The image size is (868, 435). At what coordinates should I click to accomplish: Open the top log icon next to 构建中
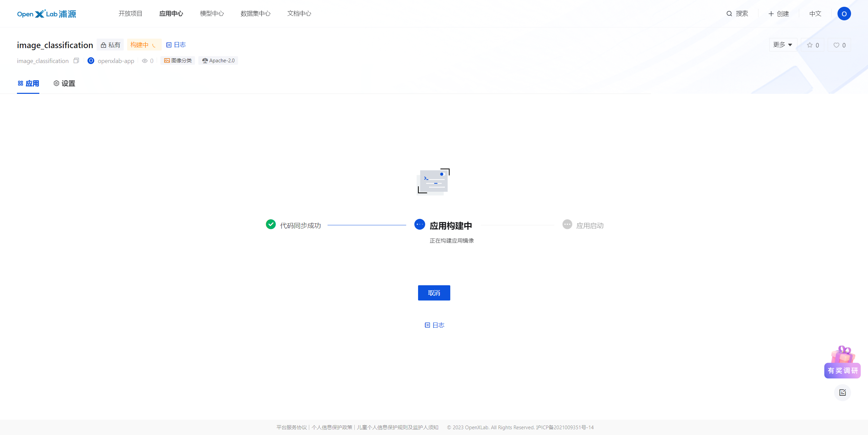coord(170,44)
